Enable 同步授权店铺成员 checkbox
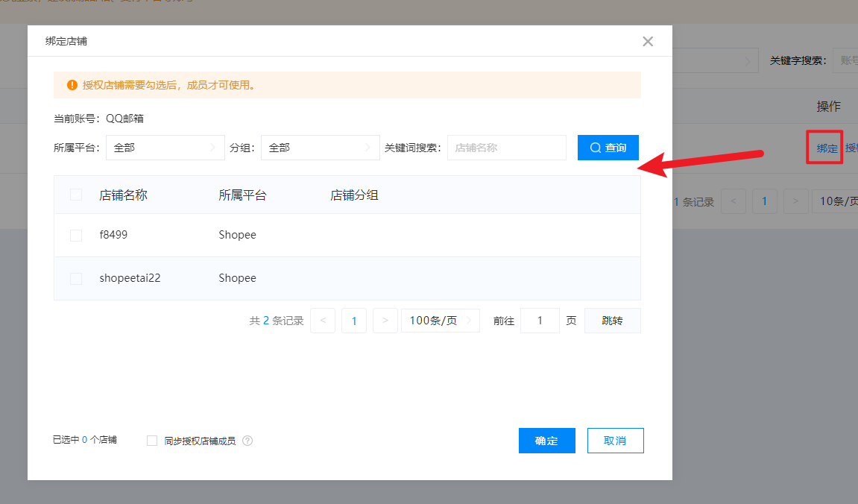The image size is (858, 504). 152,441
